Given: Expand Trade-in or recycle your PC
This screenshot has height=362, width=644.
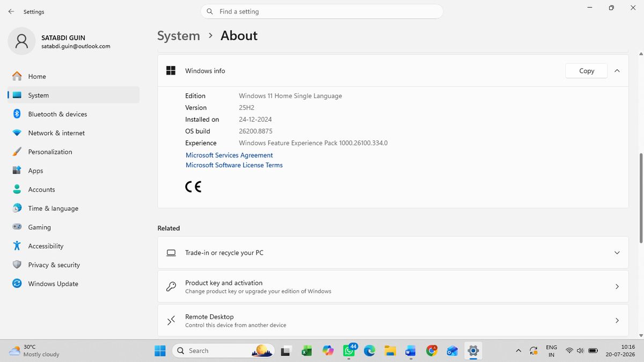Looking at the screenshot, I should (x=393, y=253).
